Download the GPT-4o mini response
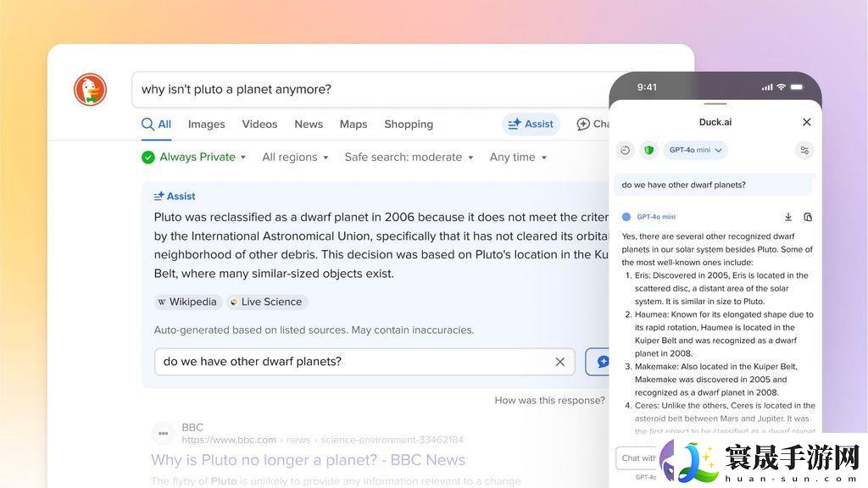Viewport: 868px width, 488px height. [788, 217]
